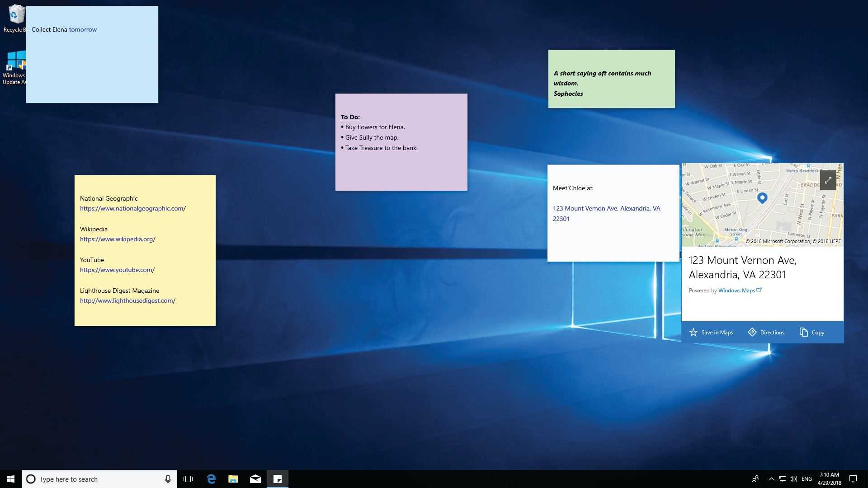Click 'Collect Elena' text in blue note

click(x=49, y=29)
